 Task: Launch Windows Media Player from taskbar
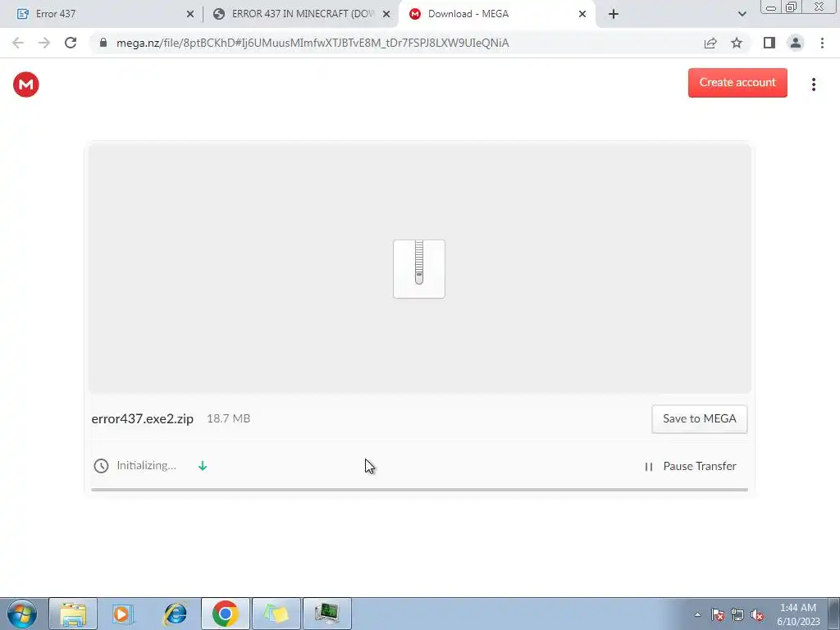[x=123, y=614]
